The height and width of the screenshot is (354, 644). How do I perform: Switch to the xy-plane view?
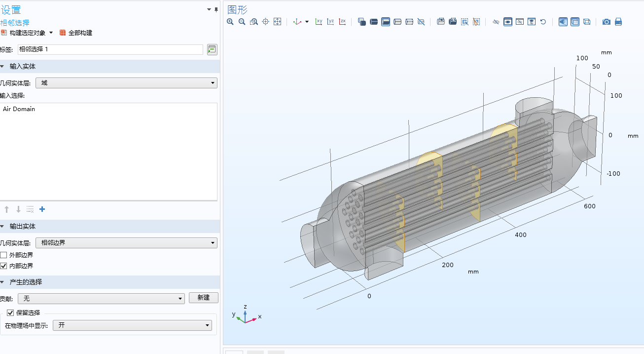point(319,22)
